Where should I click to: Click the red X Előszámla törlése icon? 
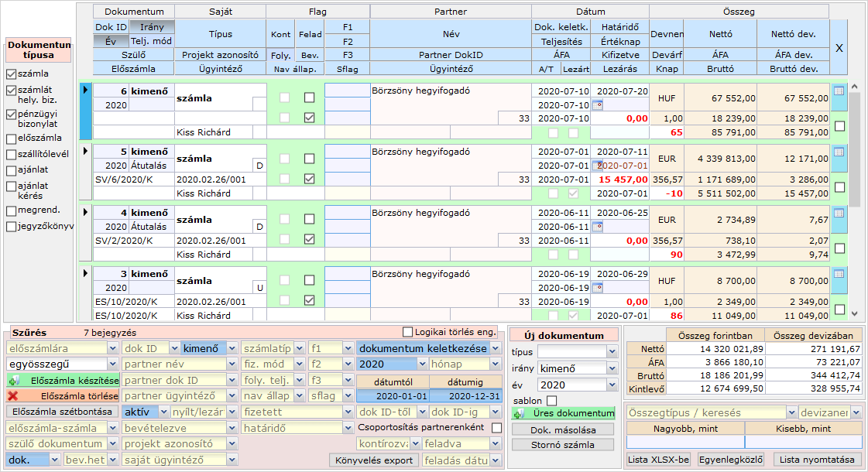(13, 396)
